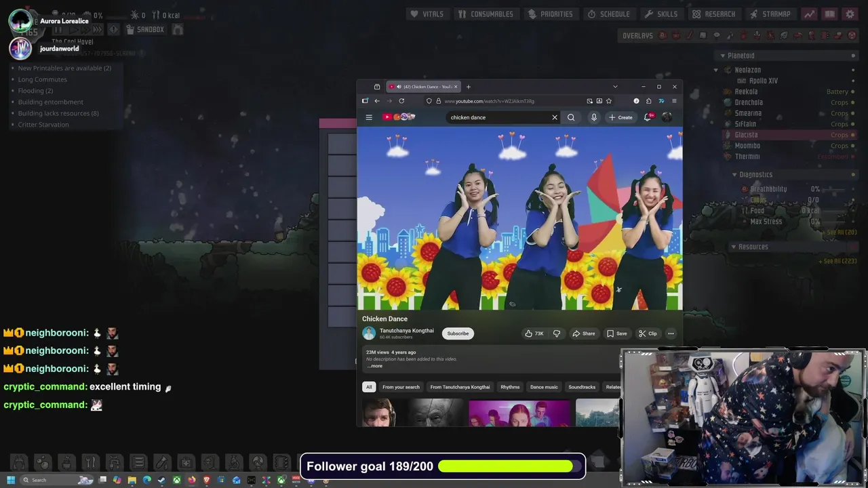
Task: Open the Schedule management tab
Action: click(x=608, y=14)
